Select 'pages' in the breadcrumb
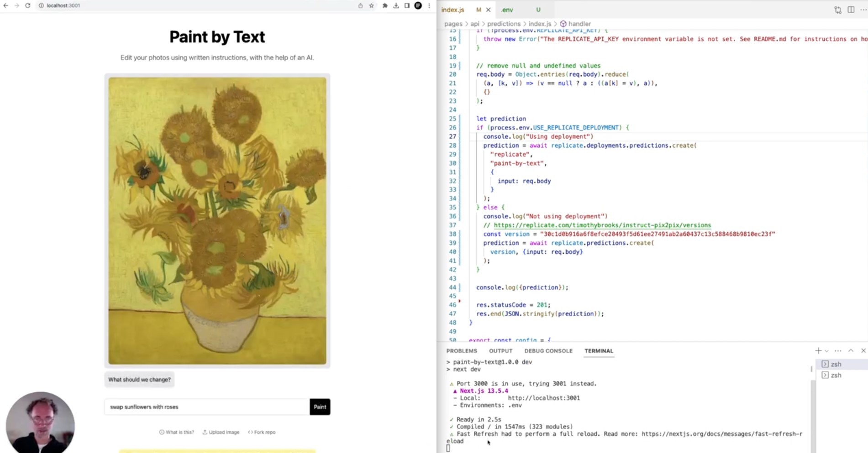The image size is (868, 453). pyautogui.click(x=453, y=24)
